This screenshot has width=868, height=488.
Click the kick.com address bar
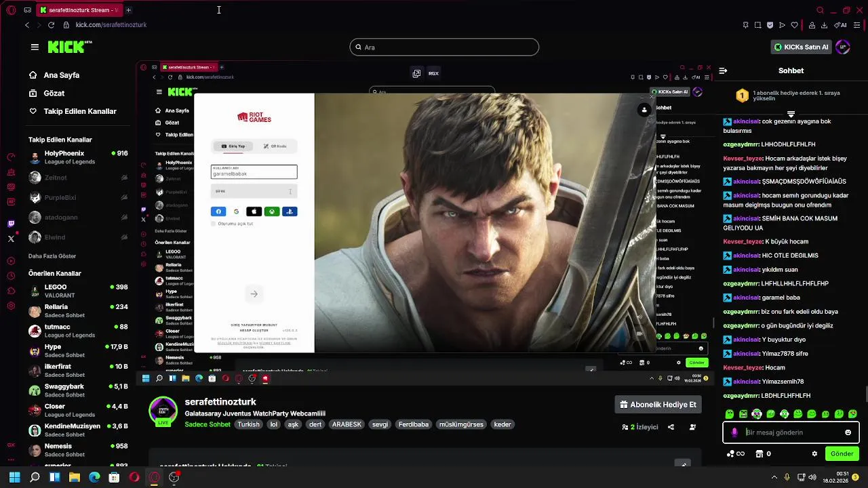[111, 25]
